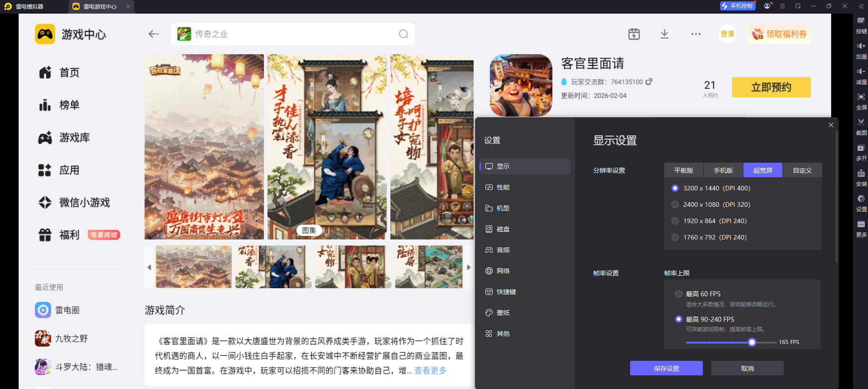The width and height of the screenshot is (868, 389).
Task: Switch to 平板版 resolution tab
Action: 684,170
